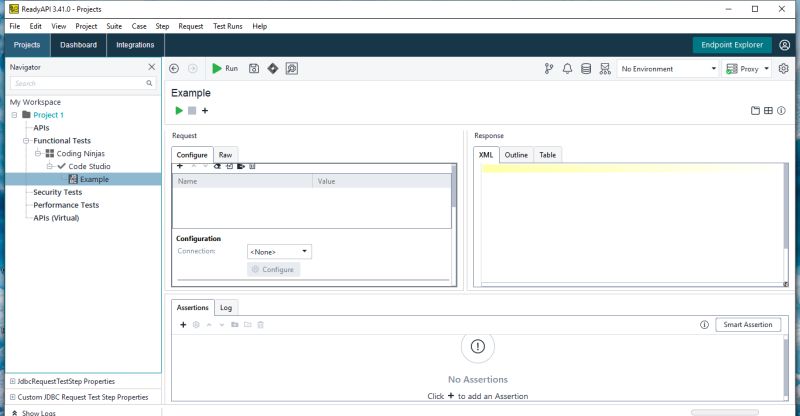800x416 pixels.
Task: Open the user account icon
Action: [785, 45]
